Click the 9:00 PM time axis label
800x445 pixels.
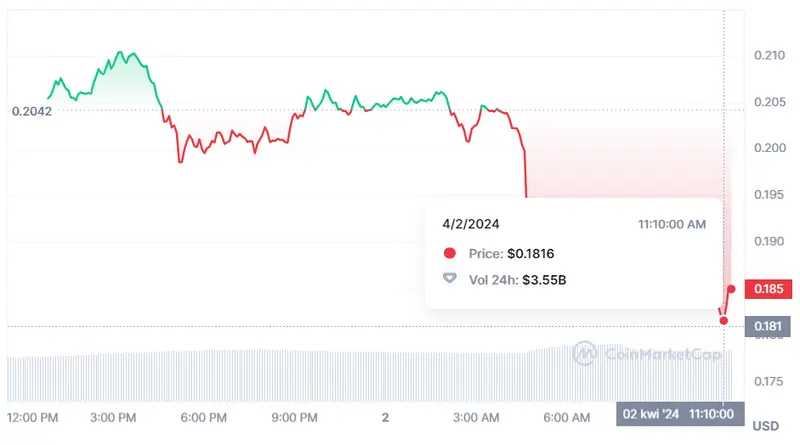pos(295,416)
